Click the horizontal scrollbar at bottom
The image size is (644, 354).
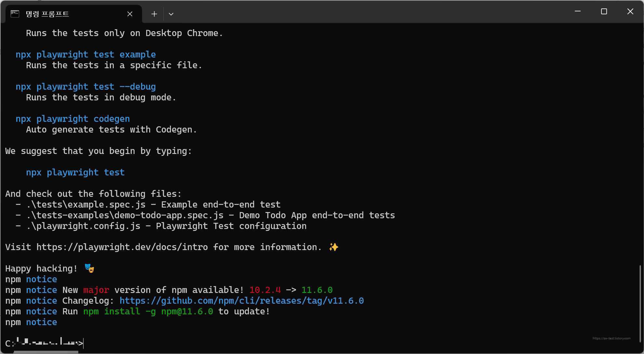tap(45, 352)
